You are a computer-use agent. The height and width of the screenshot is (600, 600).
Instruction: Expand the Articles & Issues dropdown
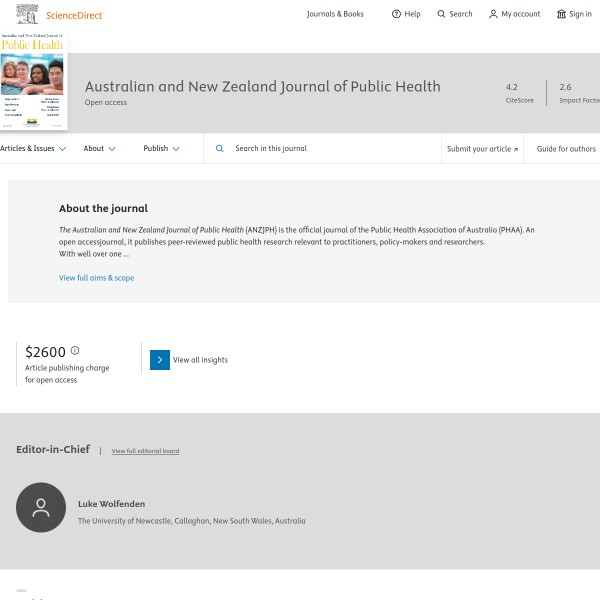click(33, 148)
